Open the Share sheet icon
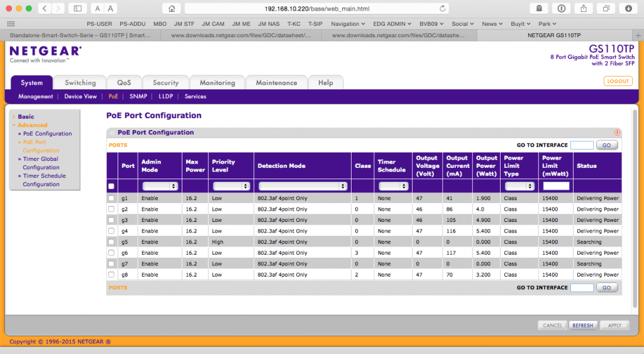This screenshot has height=354, width=644. click(584, 9)
